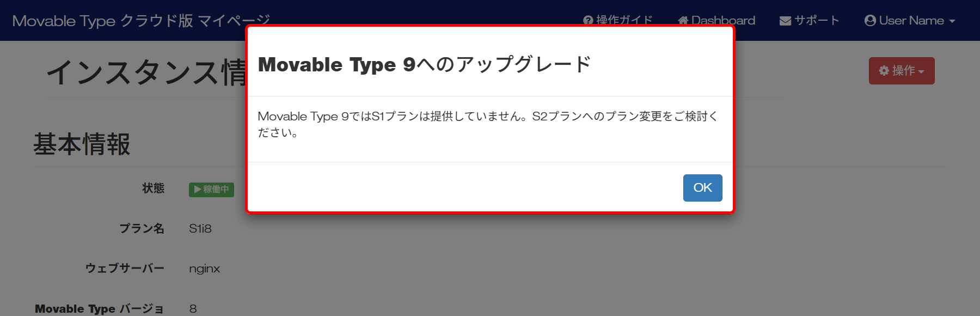Click the 状態 label
Image resolution: width=980 pixels, height=316 pixels.
(x=153, y=189)
